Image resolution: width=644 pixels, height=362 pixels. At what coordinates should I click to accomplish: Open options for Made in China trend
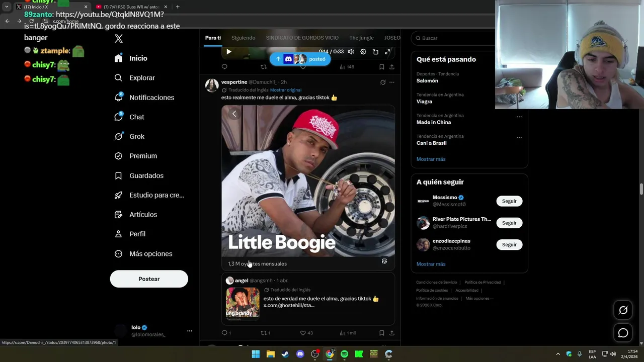tap(519, 117)
